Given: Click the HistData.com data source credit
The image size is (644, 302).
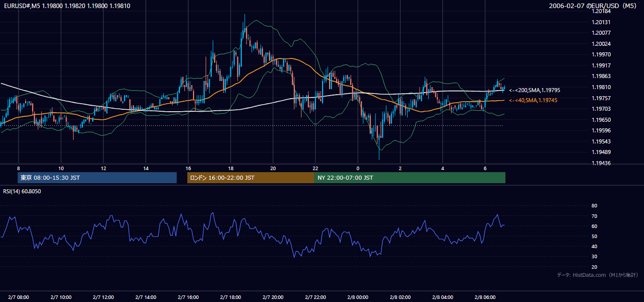Looking at the screenshot, I should 598,275.
